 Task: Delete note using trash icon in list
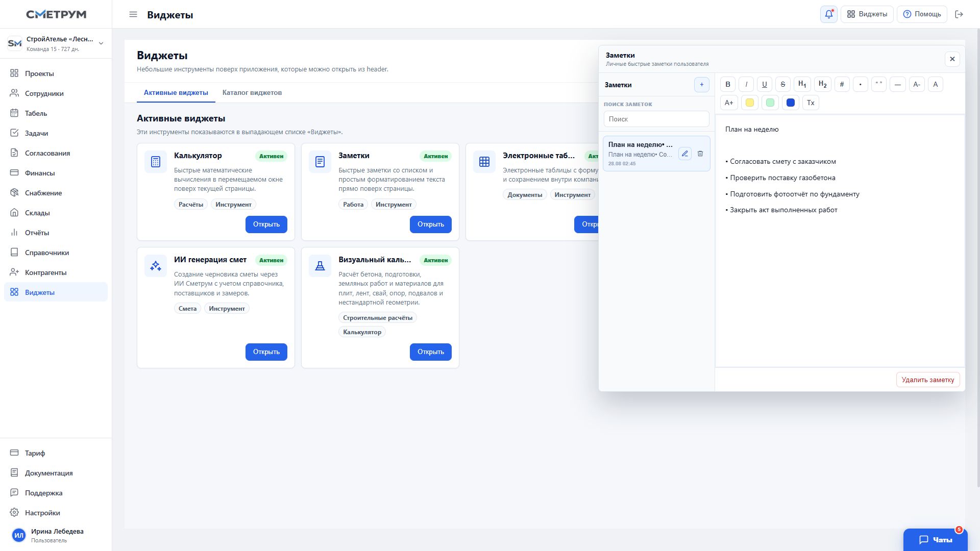pyautogui.click(x=700, y=154)
